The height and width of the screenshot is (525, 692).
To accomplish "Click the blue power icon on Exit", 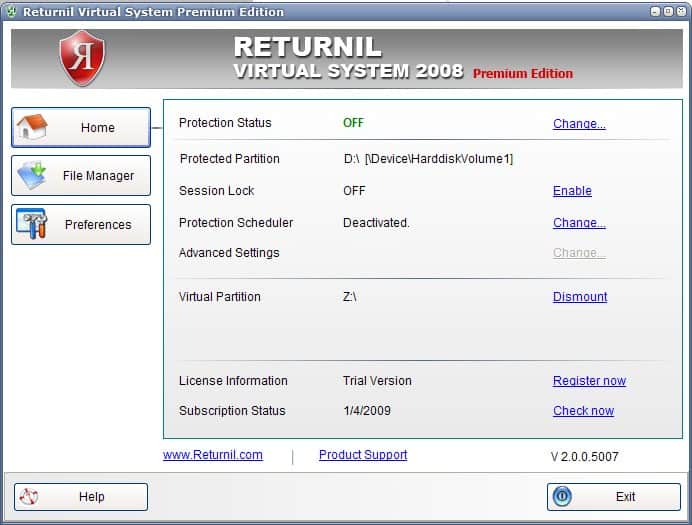I will pos(562,496).
